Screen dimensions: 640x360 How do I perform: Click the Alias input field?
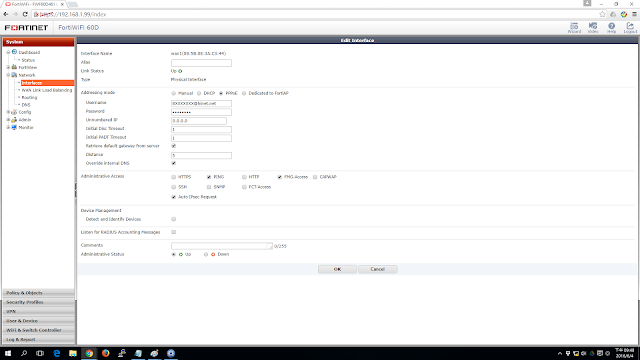click(201, 63)
